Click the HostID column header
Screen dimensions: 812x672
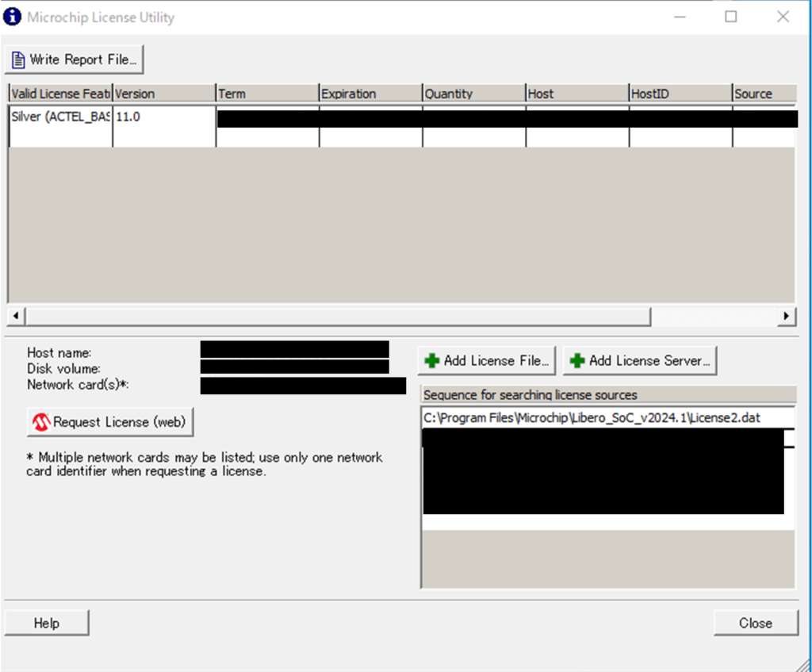tap(679, 94)
